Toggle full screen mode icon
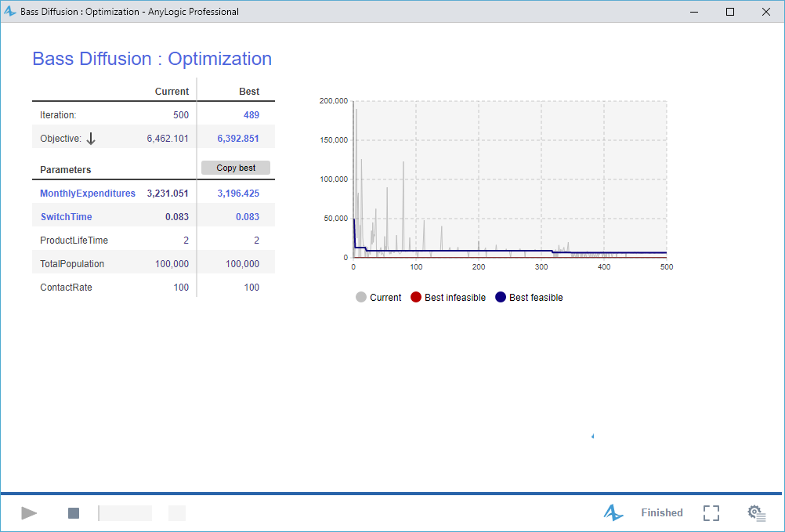Viewport: 785px width, 532px height. pos(711,513)
